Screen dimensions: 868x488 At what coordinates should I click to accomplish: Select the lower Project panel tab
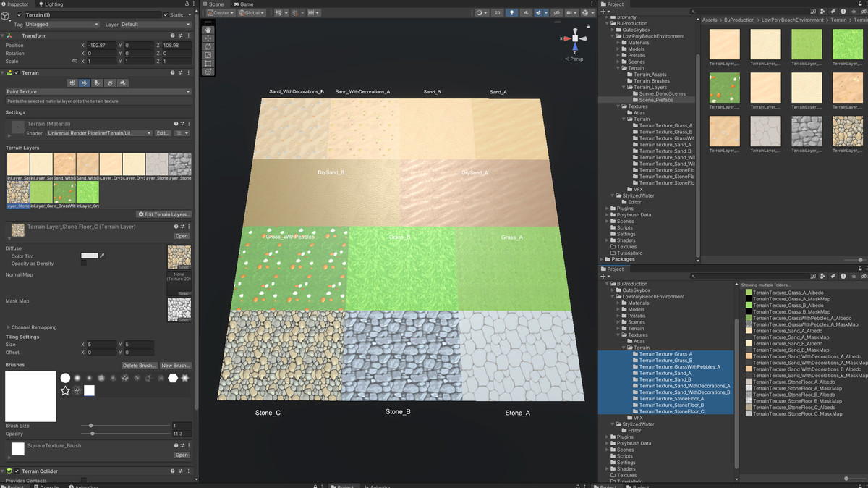tap(613, 269)
